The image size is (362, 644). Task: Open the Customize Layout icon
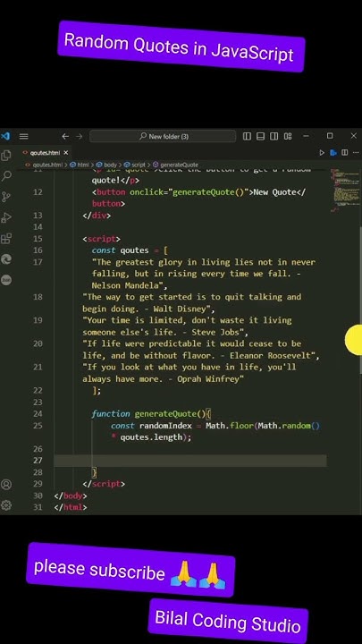(288, 136)
